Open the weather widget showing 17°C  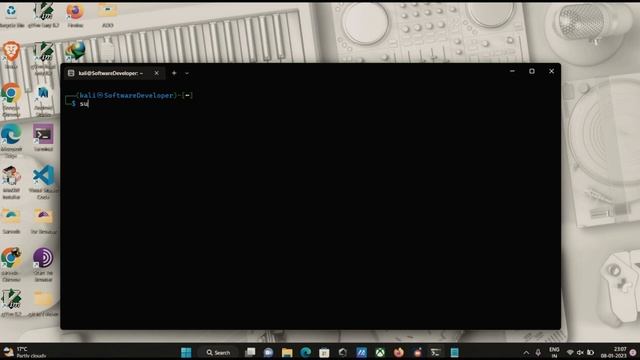25,352
